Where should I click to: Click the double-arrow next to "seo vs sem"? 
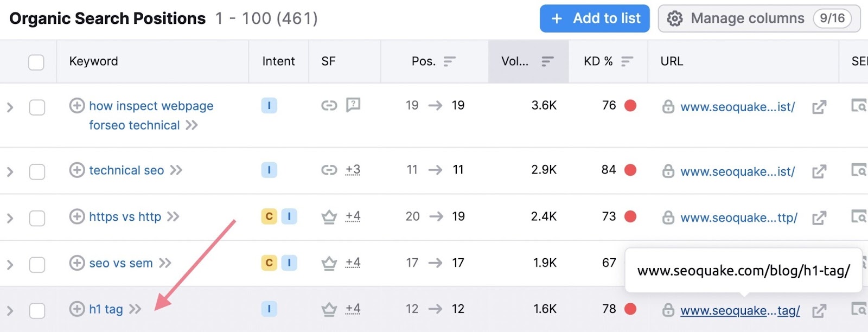click(164, 263)
